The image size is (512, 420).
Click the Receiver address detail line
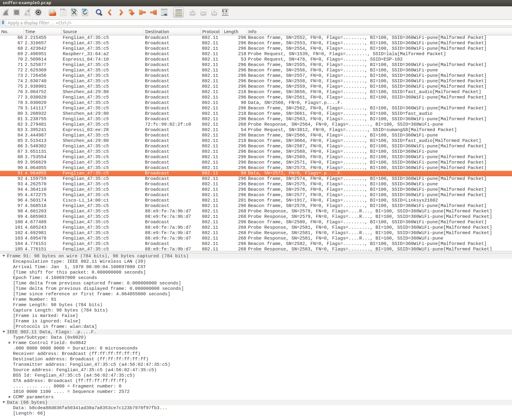coord(77,353)
